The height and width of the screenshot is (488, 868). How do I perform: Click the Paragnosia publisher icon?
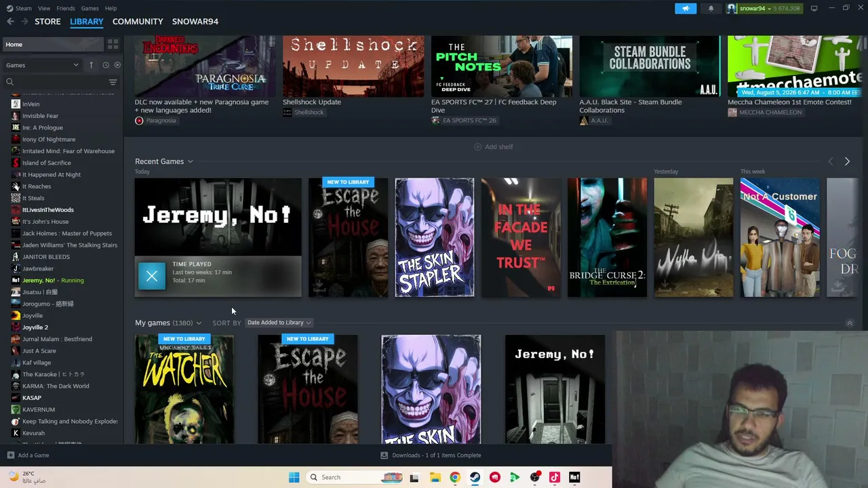pos(139,121)
